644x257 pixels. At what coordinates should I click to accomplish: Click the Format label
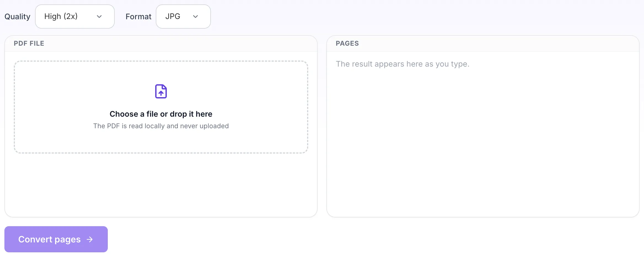point(138,17)
